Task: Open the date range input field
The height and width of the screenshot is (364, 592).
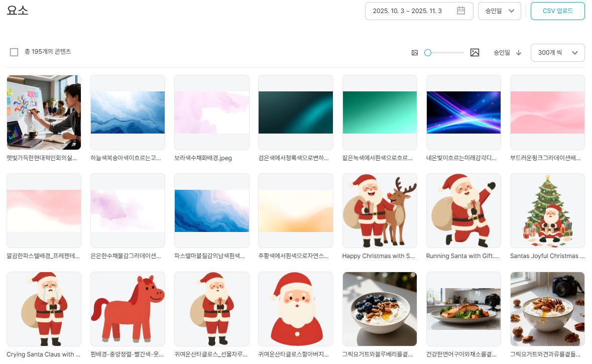Action: [412, 11]
